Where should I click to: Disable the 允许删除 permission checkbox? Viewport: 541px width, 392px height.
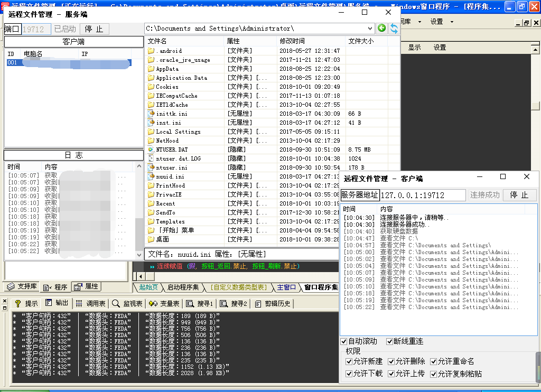tap(391, 362)
